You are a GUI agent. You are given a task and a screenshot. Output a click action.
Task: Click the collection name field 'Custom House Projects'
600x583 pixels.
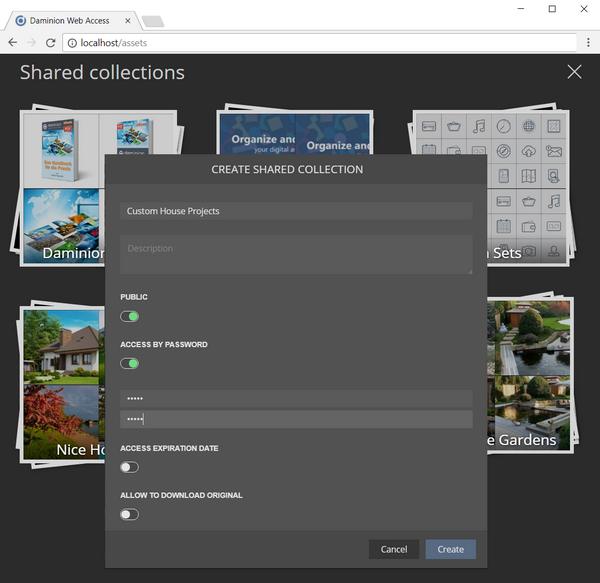point(296,211)
